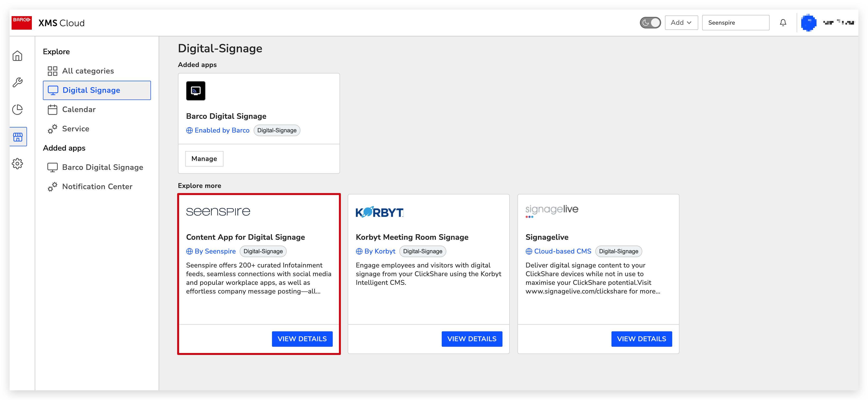Click the Barco Digital Signage card title
Viewport: 868px width, 400px height.
226,116
